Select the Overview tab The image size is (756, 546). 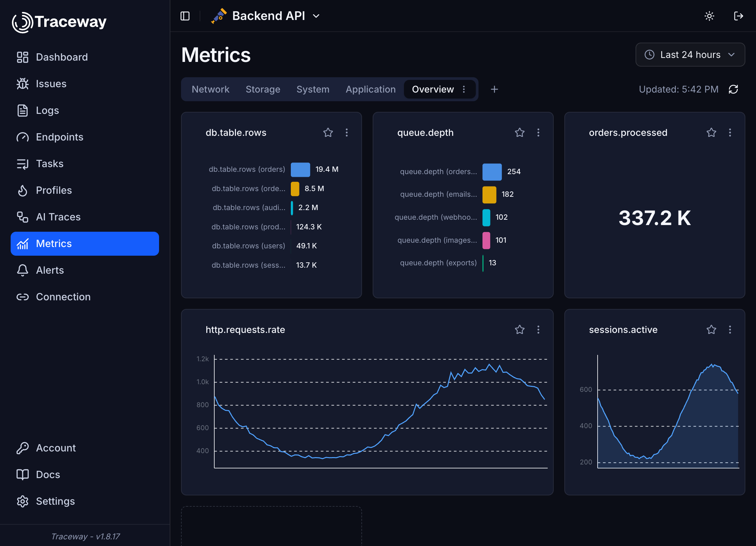click(x=433, y=89)
